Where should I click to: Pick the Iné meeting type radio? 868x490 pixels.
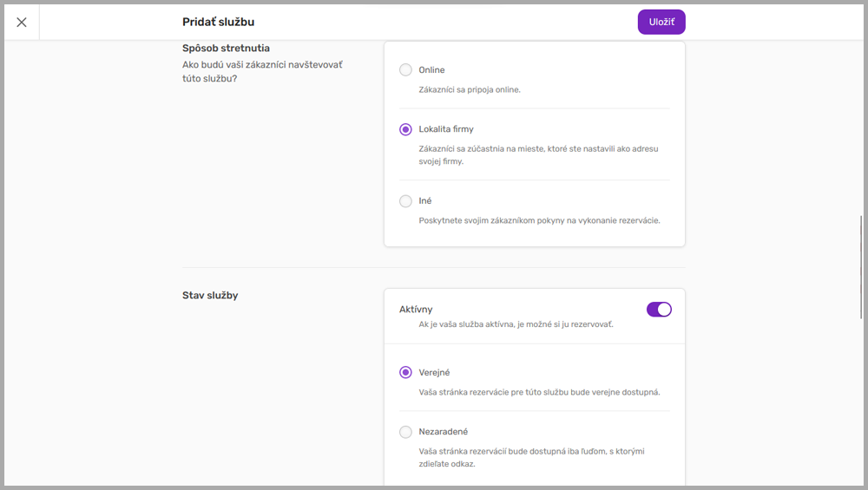(405, 201)
